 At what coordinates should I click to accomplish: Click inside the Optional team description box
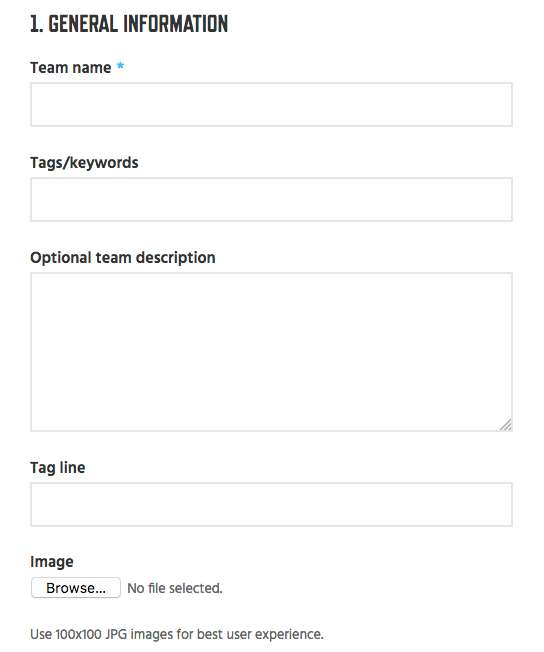[271, 352]
